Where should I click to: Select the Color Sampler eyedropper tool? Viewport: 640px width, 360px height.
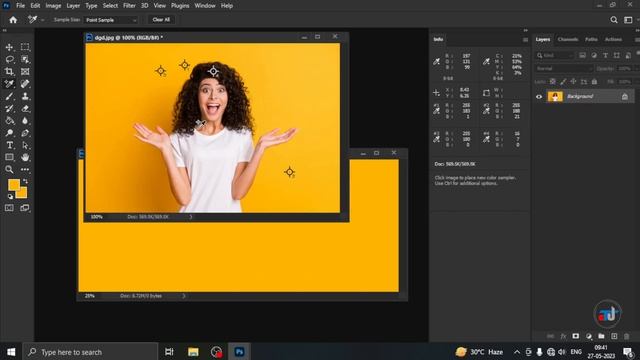point(9,84)
